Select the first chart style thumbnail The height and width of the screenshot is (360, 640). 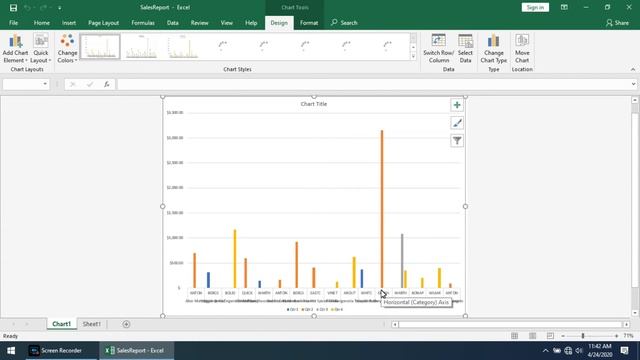tap(100, 47)
